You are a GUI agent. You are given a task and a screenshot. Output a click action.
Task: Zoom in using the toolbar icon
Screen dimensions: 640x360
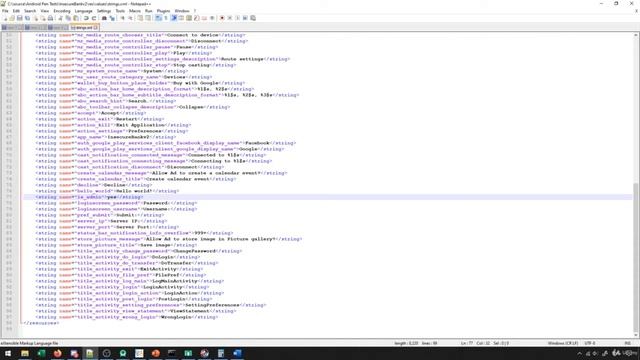pos(122,18)
